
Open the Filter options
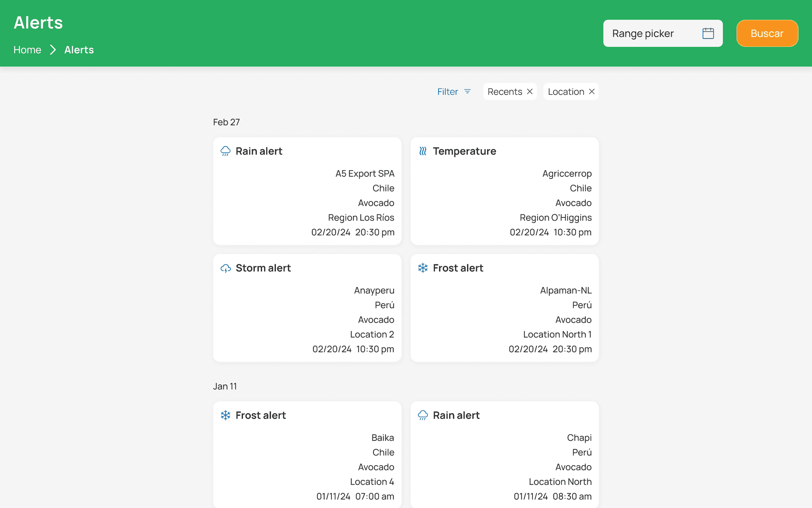(448, 92)
